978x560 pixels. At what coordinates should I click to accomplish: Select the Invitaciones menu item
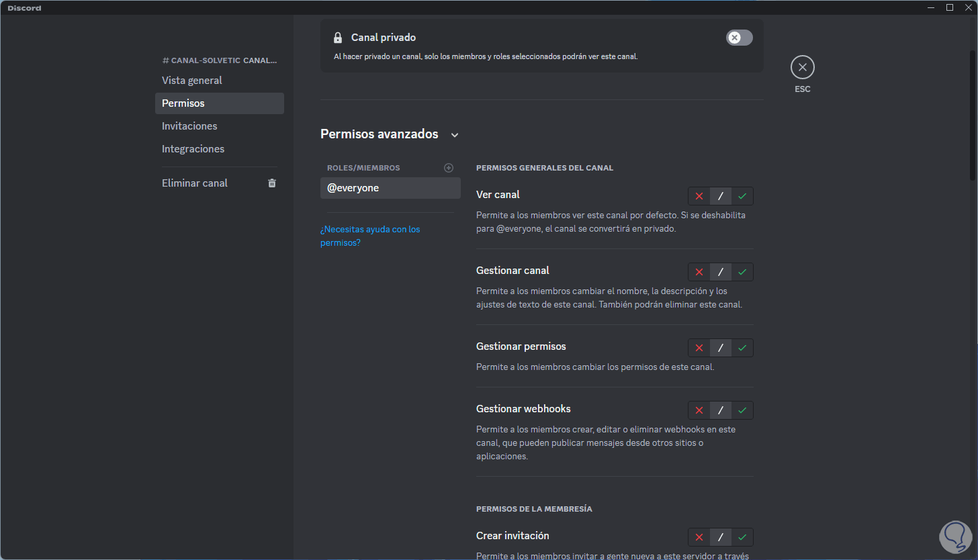tap(189, 126)
